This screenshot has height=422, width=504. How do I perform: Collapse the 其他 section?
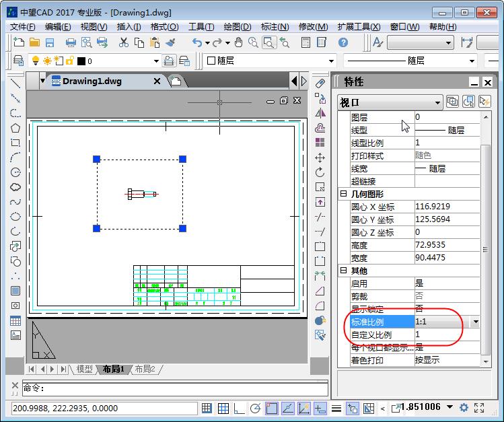(x=343, y=271)
